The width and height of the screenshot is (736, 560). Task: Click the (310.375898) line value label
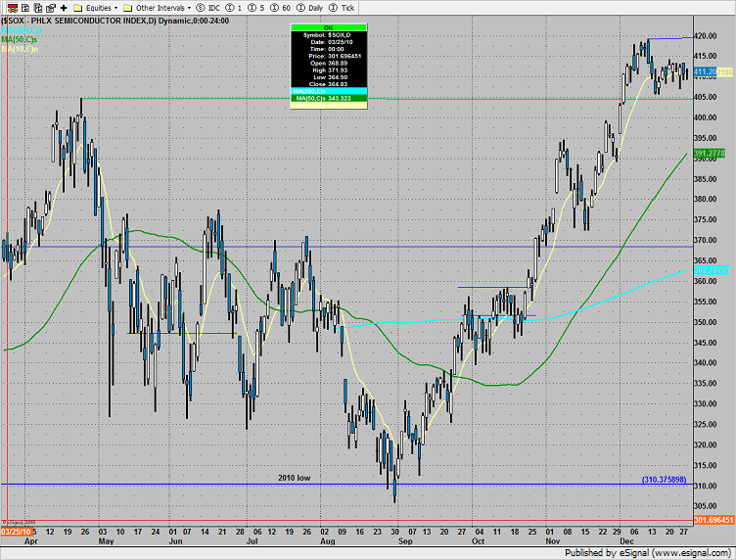[664, 480]
